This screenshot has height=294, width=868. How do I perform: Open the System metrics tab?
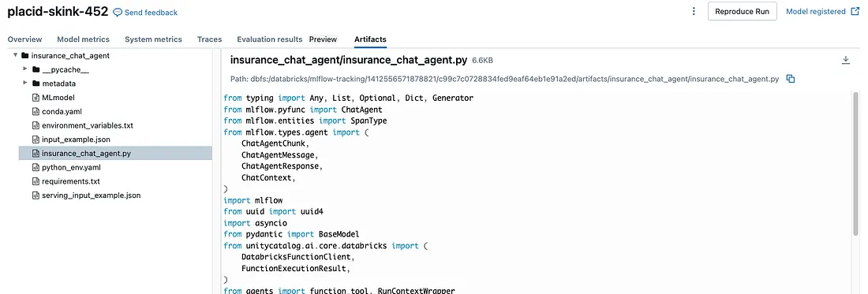click(x=153, y=39)
